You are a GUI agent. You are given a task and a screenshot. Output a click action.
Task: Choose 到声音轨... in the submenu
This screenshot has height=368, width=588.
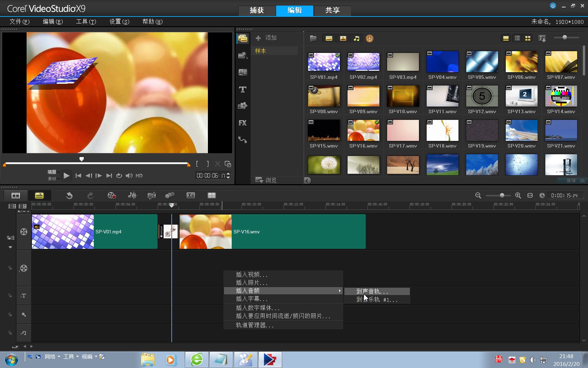click(377, 291)
